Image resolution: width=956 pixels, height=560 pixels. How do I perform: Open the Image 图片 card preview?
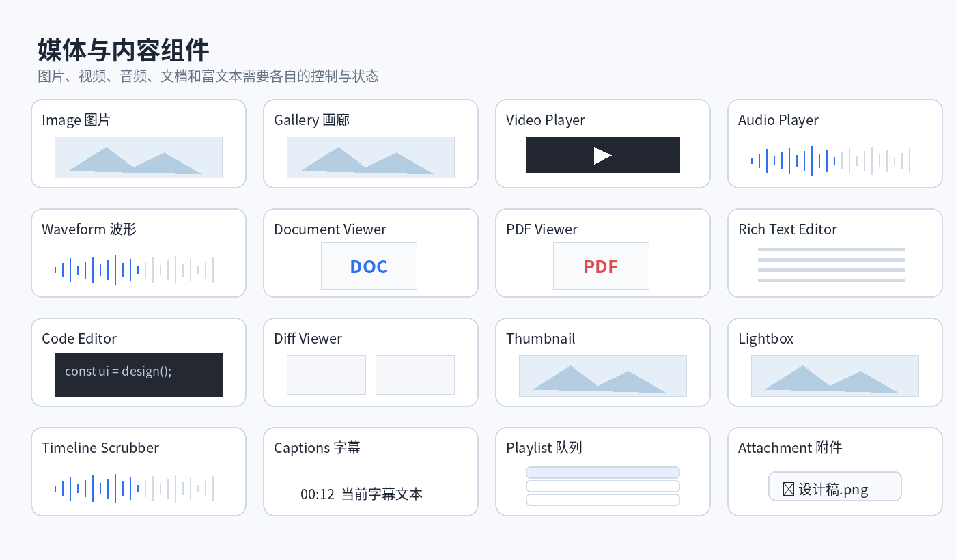point(139,157)
